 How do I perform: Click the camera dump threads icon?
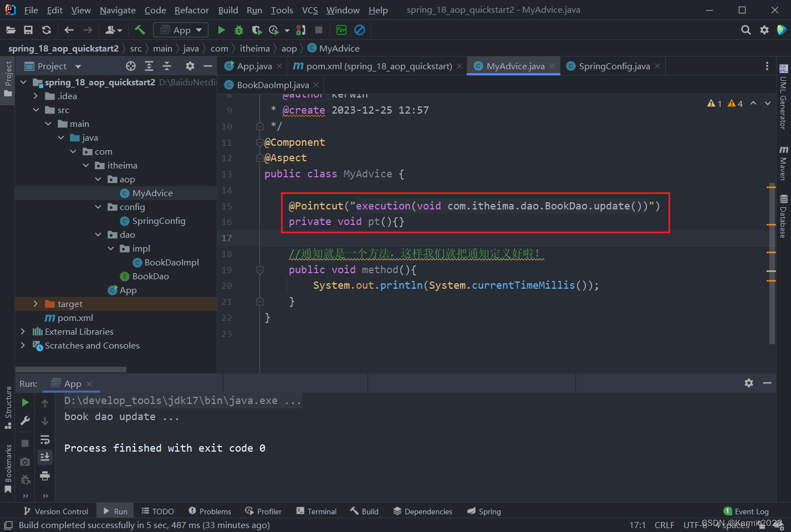[x=25, y=462]
